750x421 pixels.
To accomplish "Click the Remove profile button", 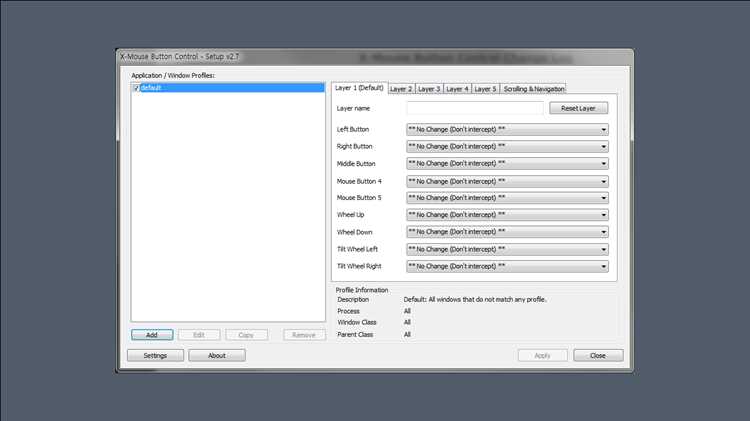I will pyautogui.click(x=304, y=335).
